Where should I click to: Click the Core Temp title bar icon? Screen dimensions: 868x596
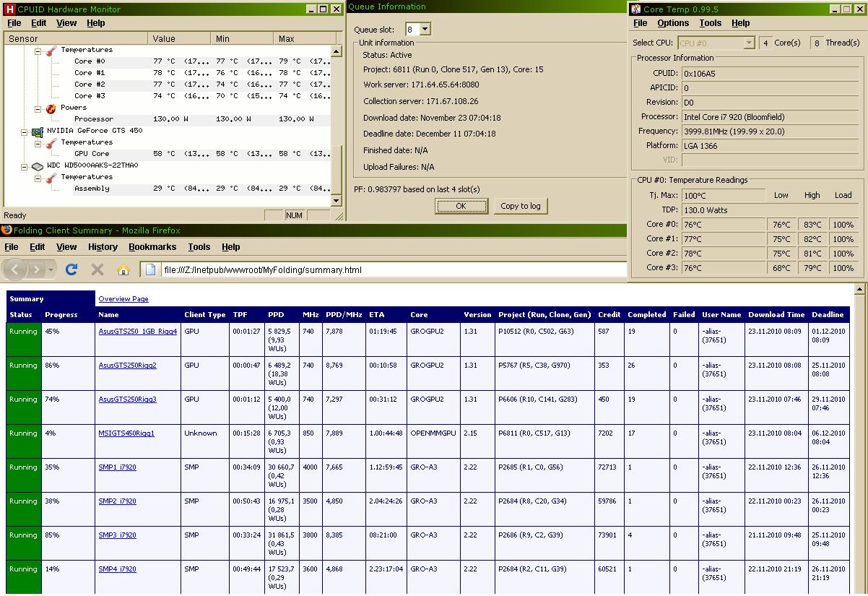[635, 9]
